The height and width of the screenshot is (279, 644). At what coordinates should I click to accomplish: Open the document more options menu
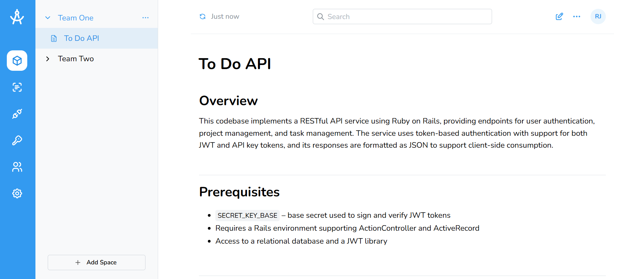(577, 17)
